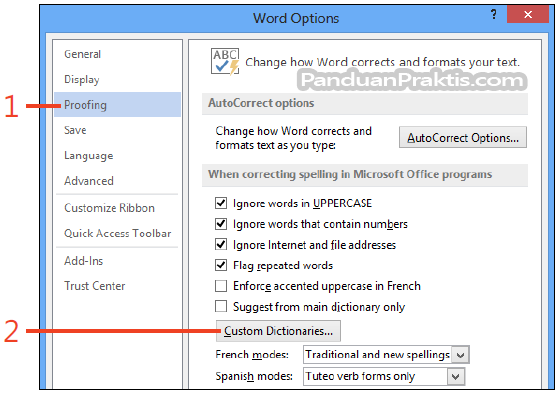Click the Word Options title bar text

(296, 18)
